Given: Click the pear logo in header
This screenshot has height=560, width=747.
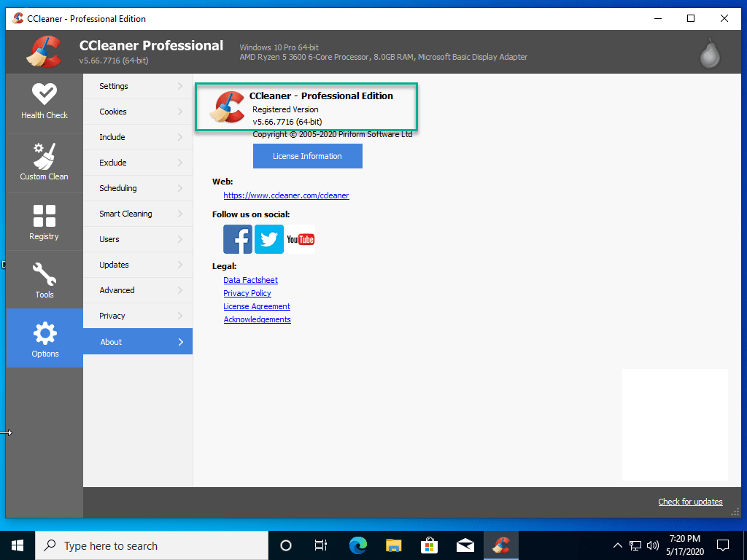Looking at the screenshot, I should click(710, 52).
